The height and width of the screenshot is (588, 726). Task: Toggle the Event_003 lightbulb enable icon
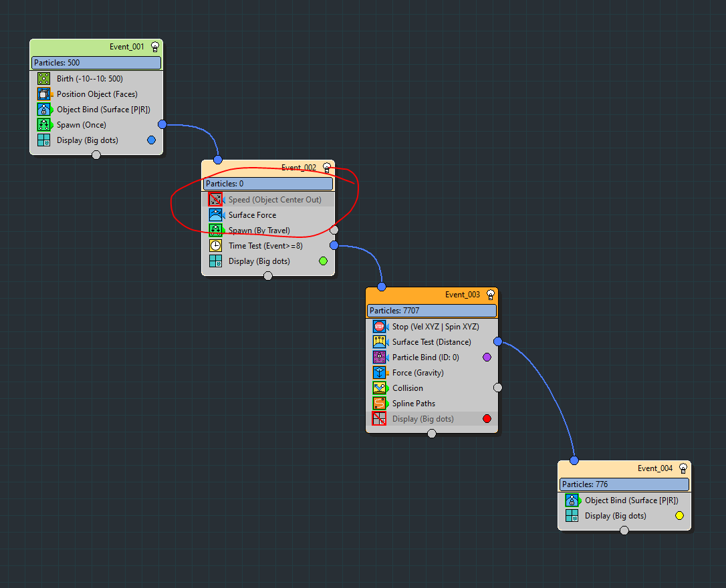(491, 295)
